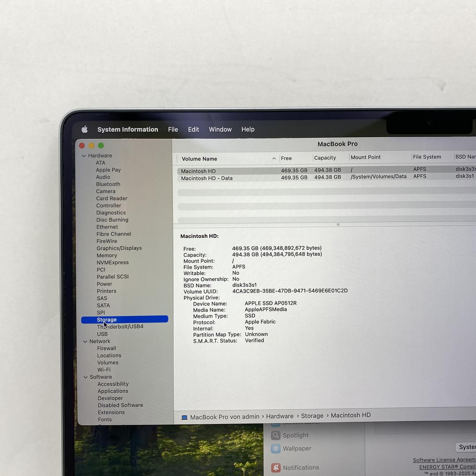Click the Notifications settings icon
The width and height of the screenshot is (476, 476).
coord(276,468)
